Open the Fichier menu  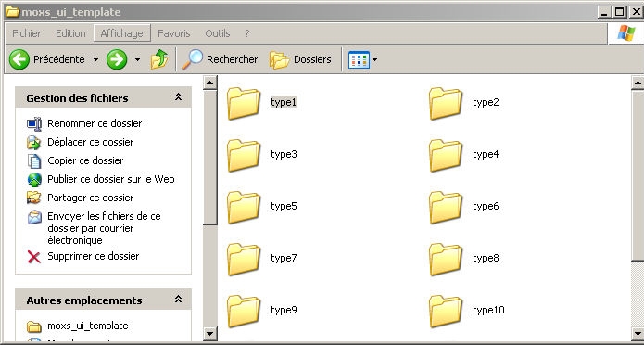[26, 33]
